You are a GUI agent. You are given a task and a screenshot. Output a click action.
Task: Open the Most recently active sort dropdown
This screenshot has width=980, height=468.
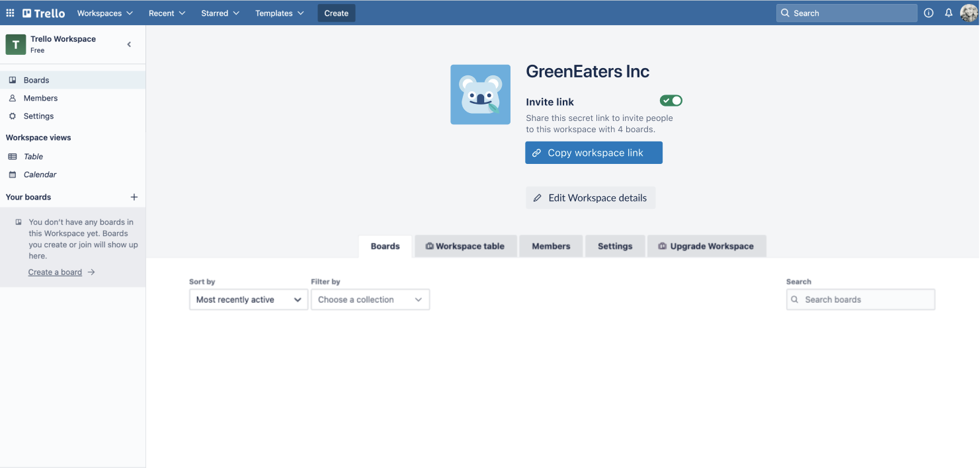point(248,299)
